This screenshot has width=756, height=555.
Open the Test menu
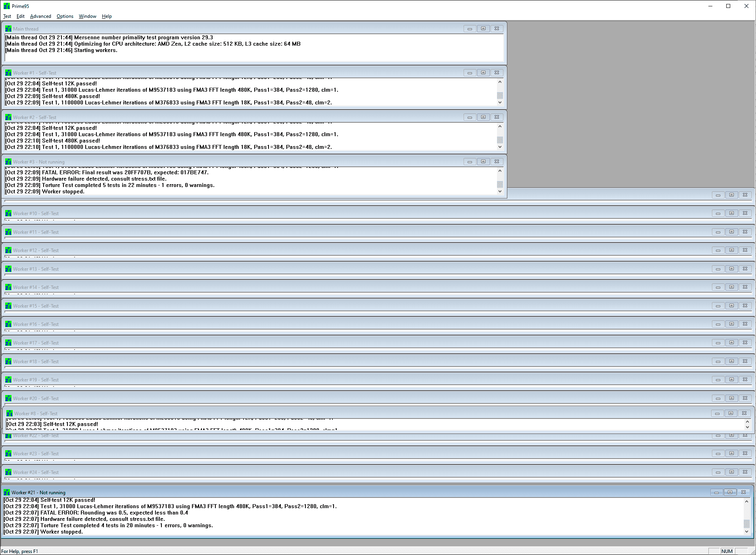pos(7,16)
